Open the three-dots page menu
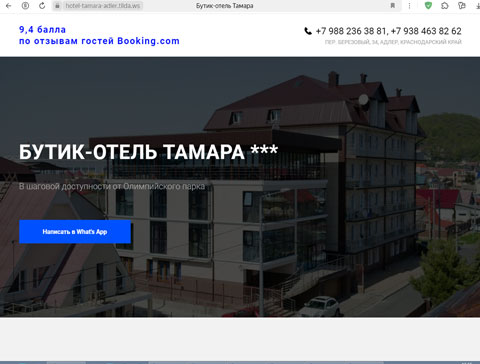The width and height of the screenshot is (480, 364). point(409,6)
